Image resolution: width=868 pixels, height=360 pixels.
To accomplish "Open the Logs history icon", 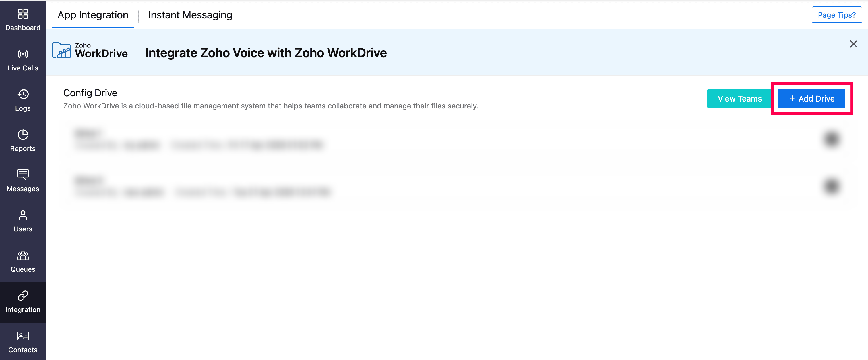I will [23, 94].
